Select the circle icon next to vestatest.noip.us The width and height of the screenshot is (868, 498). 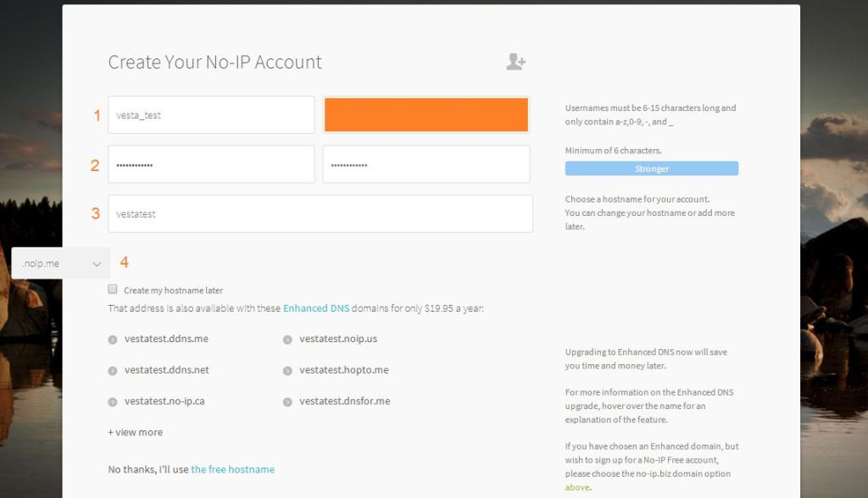[x=287, y=340]
